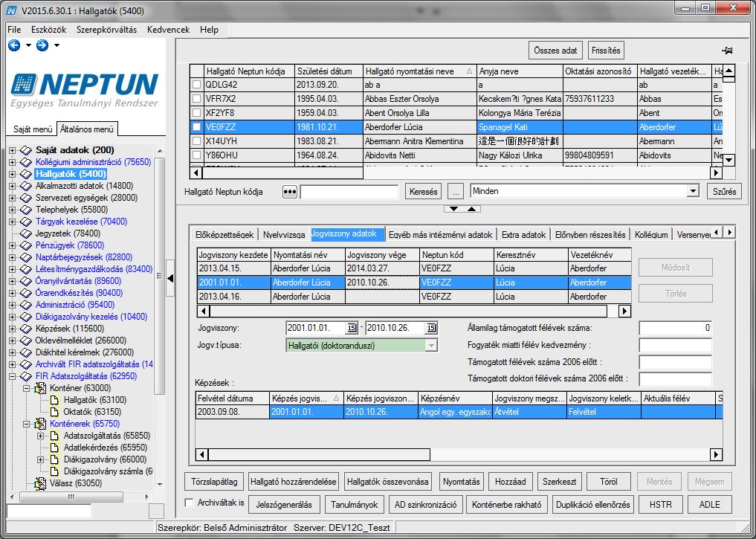Tick the checkbox for row XF2YF8
The width and height of the screenshot is (756, 539).
(x=197, y=113)
